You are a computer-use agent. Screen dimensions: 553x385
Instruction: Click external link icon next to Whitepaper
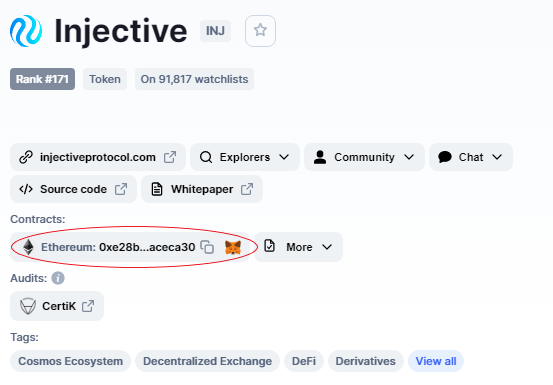(x=247, y=189)
